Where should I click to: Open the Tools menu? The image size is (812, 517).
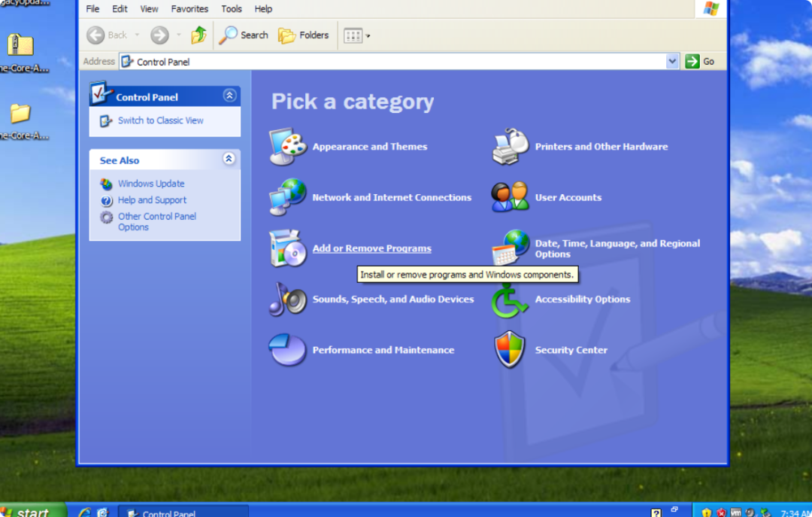tap(232, 9)
